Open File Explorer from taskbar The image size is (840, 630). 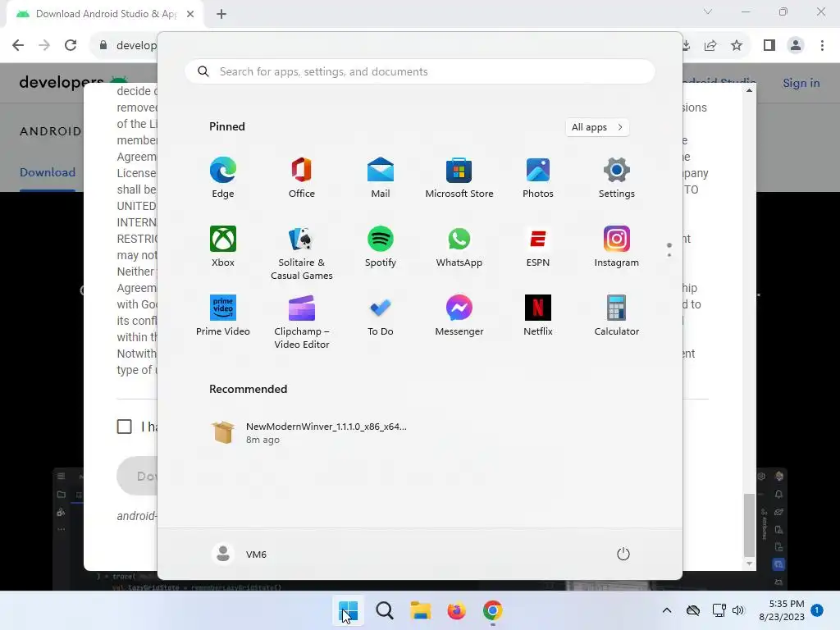point(421,610)
